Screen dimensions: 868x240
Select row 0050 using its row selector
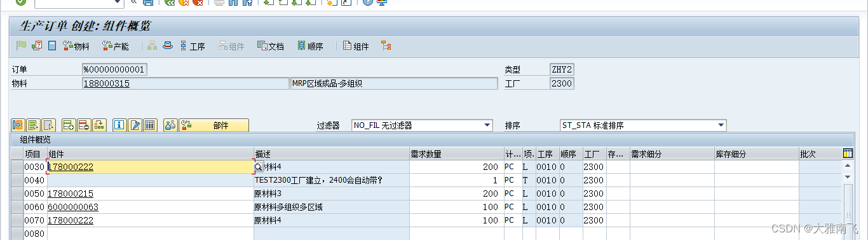point(18,194)
